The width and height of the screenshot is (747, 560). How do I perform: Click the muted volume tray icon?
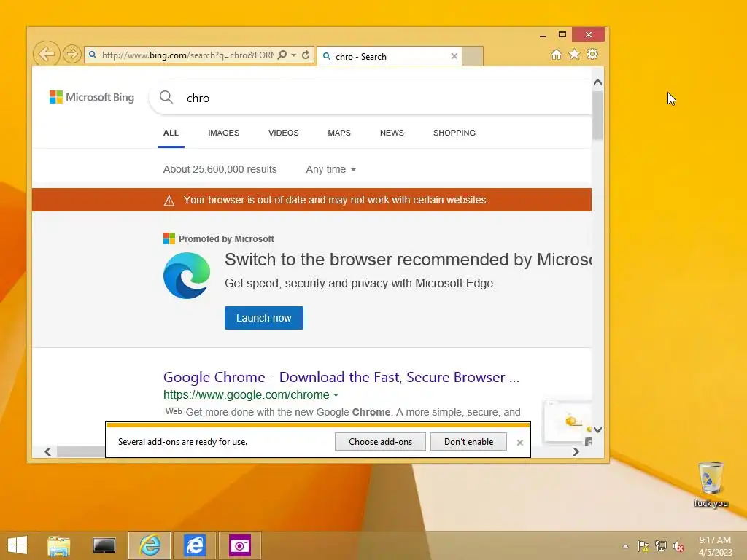pos(678,546)
